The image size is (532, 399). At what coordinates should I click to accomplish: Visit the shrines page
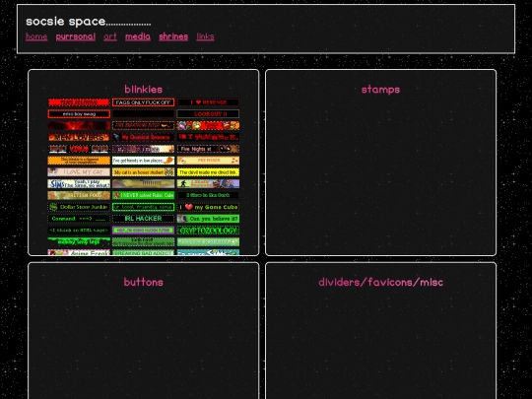173,36
